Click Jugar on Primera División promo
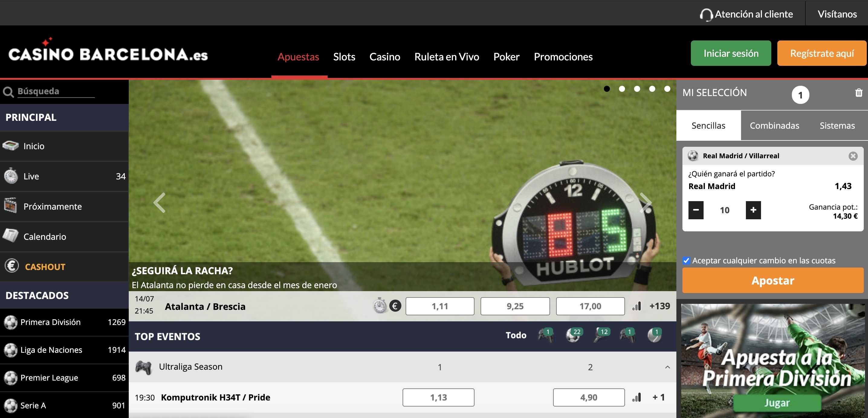 [777, 403]
